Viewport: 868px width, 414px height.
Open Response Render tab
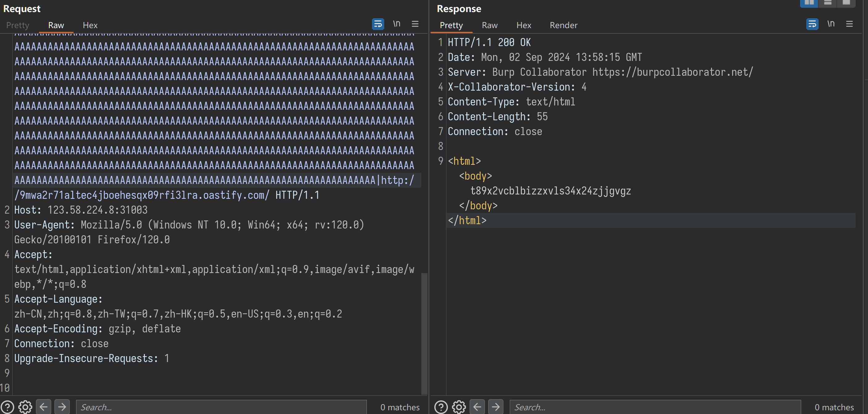[x=564, y=25]
